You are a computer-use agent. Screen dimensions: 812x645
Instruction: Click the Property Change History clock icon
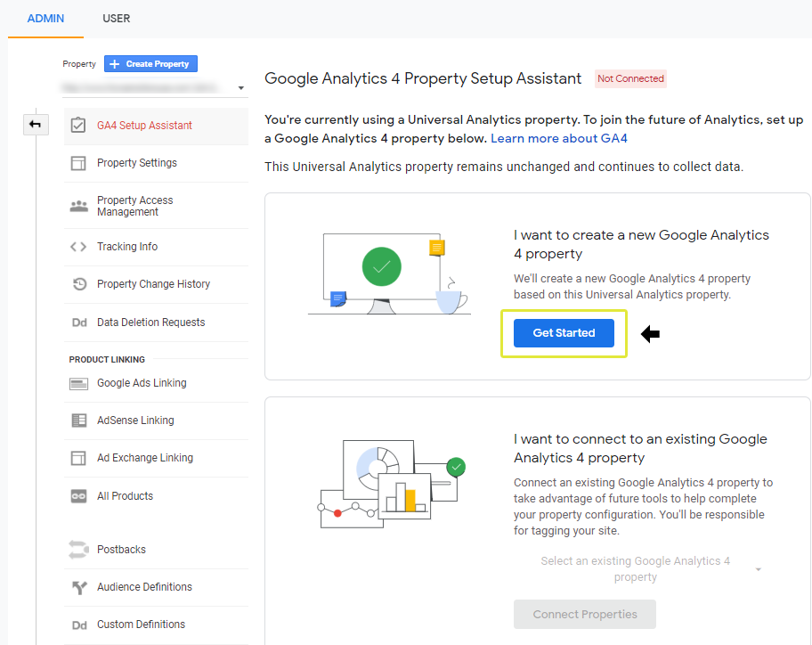79,284
